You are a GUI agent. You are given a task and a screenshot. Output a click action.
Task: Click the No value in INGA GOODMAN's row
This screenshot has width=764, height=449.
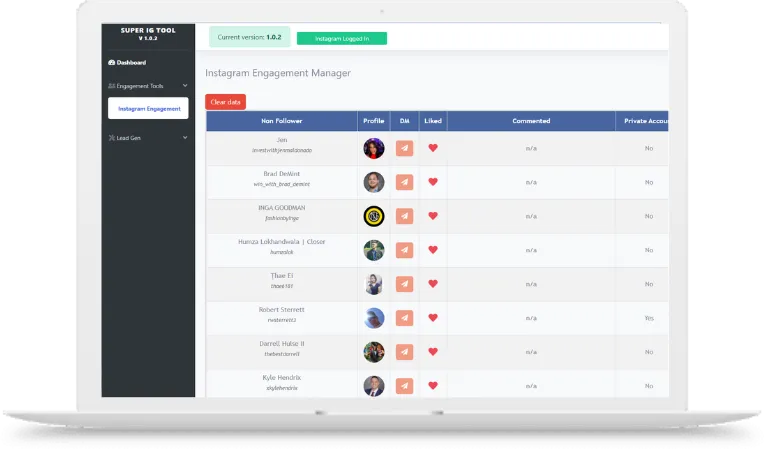coord(649,216)
